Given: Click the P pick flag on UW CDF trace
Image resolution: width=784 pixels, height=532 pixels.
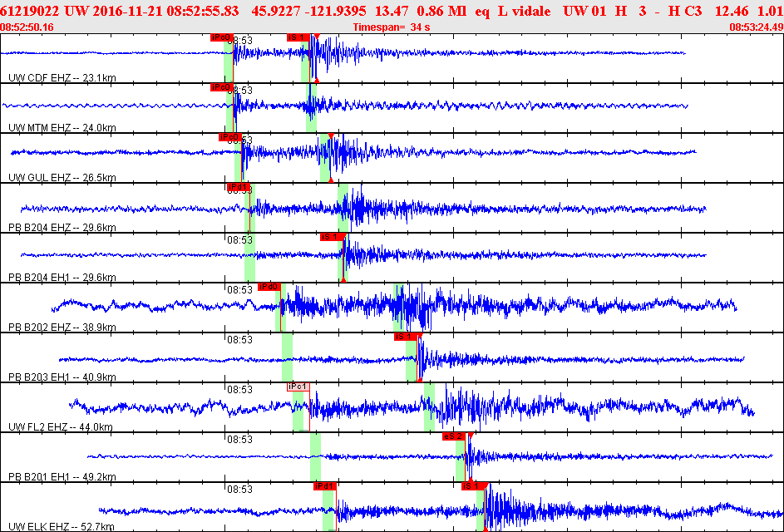Looking at the screenshot, I should coord(221,37).
